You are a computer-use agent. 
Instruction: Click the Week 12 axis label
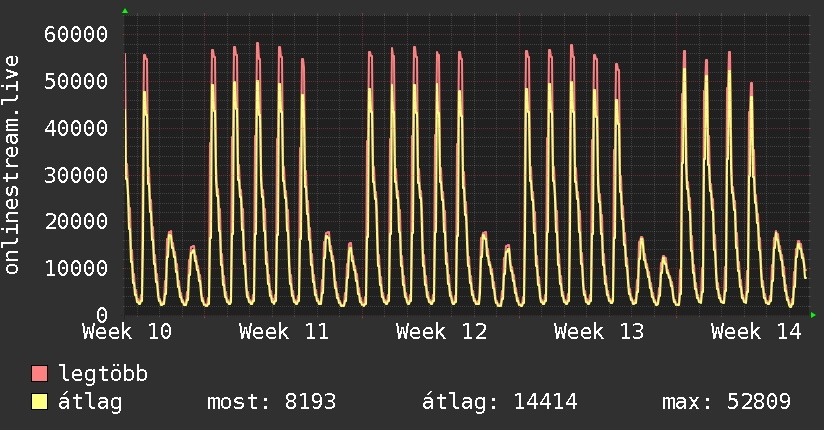441,332
